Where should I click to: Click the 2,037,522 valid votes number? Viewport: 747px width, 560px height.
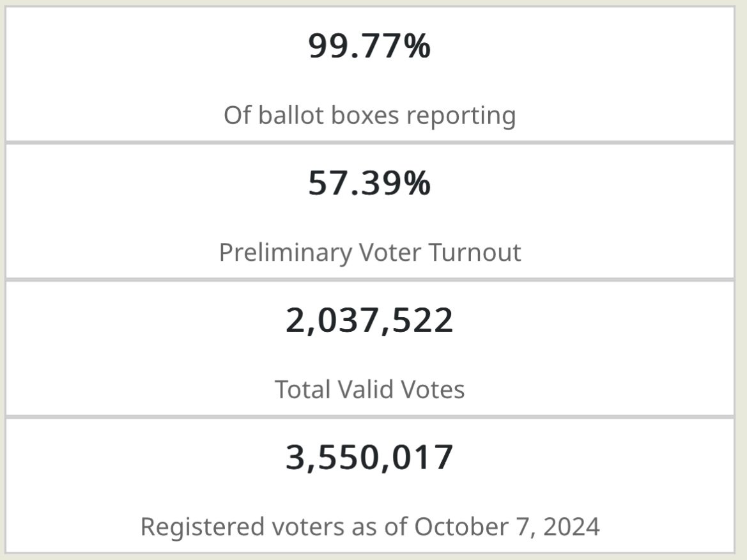click(x=369, y=320)
